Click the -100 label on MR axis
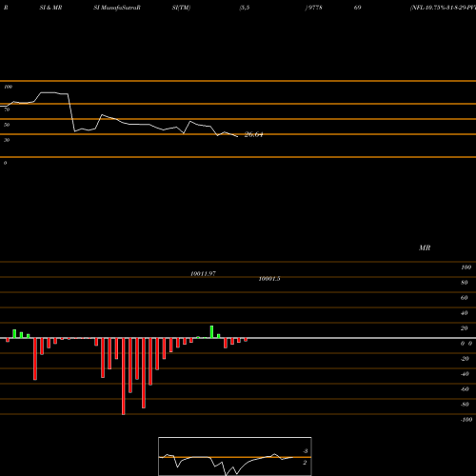Screen dimensions: 476x476 click(x=466, y=420)
